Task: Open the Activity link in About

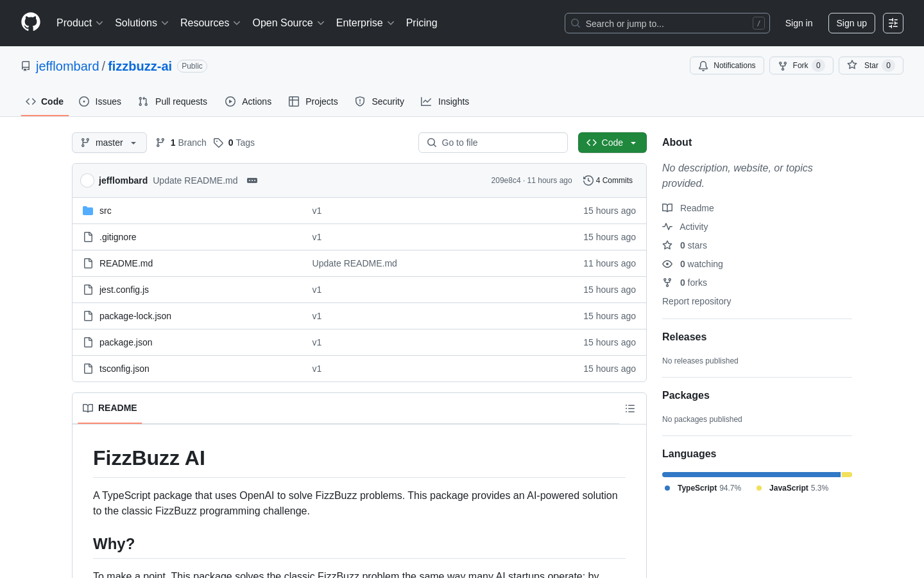Action: pos(685,227)
